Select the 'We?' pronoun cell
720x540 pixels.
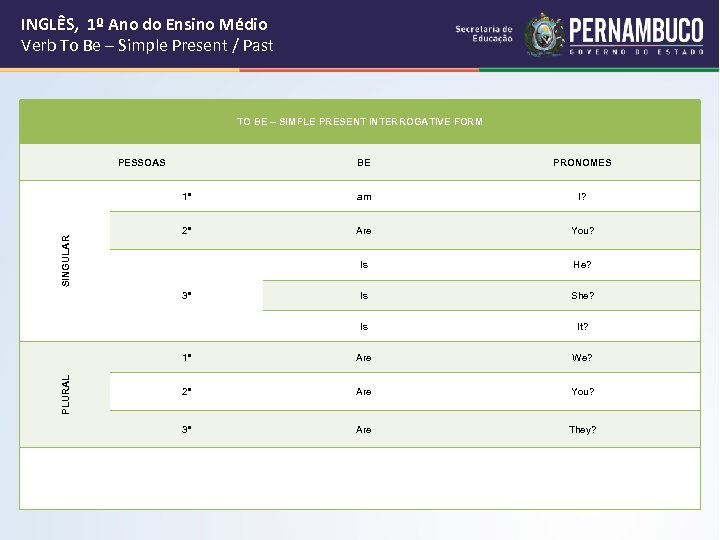coord(582,358)
